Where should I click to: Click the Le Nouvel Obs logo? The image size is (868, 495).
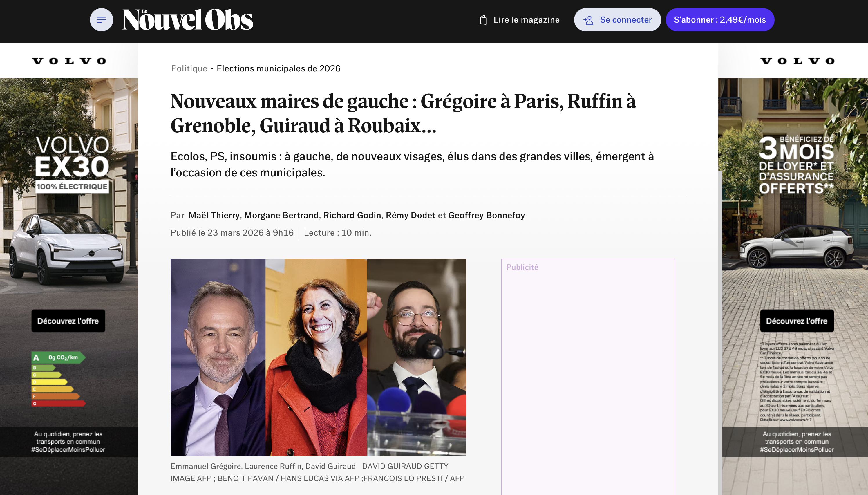point(188,20)
